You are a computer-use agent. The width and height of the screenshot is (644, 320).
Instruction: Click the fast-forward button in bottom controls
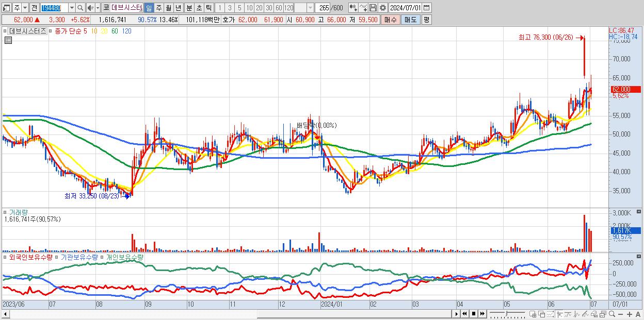coord(482,314)
